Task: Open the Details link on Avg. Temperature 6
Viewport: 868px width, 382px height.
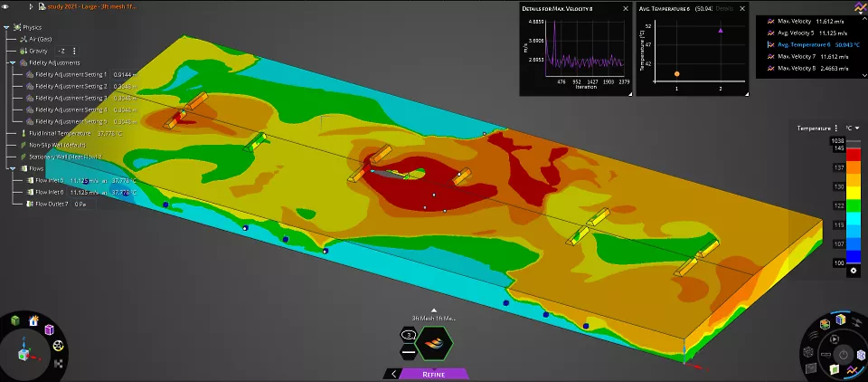Action: [724, 9]
